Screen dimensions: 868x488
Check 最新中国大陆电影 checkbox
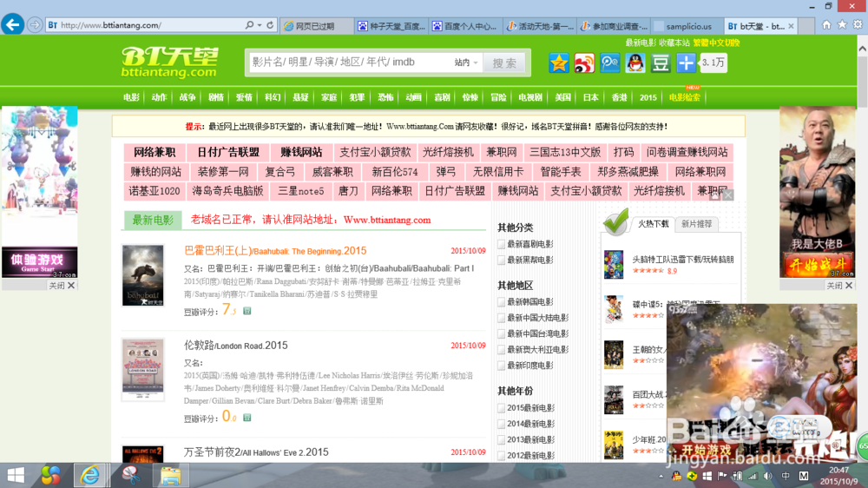coord(501,318)
